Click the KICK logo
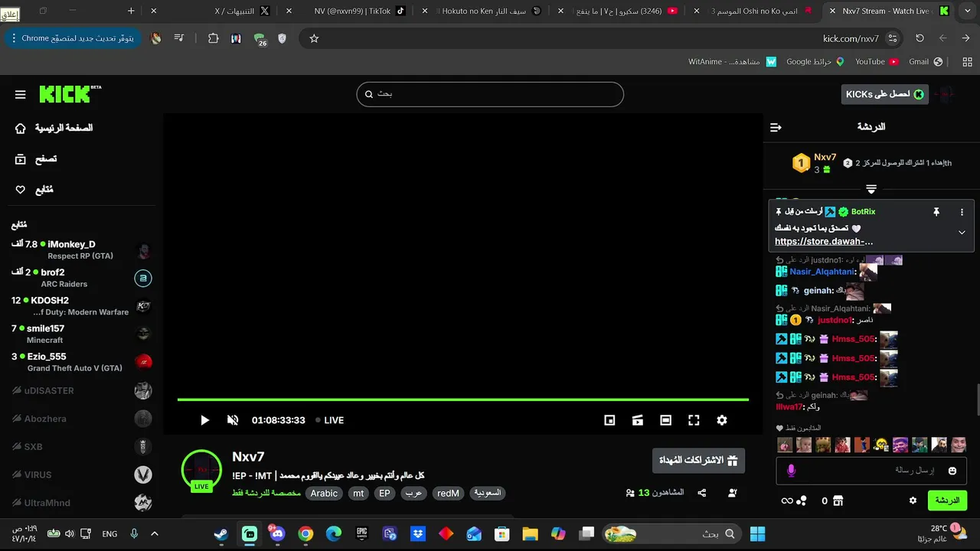980x551 pixels. 70,94
